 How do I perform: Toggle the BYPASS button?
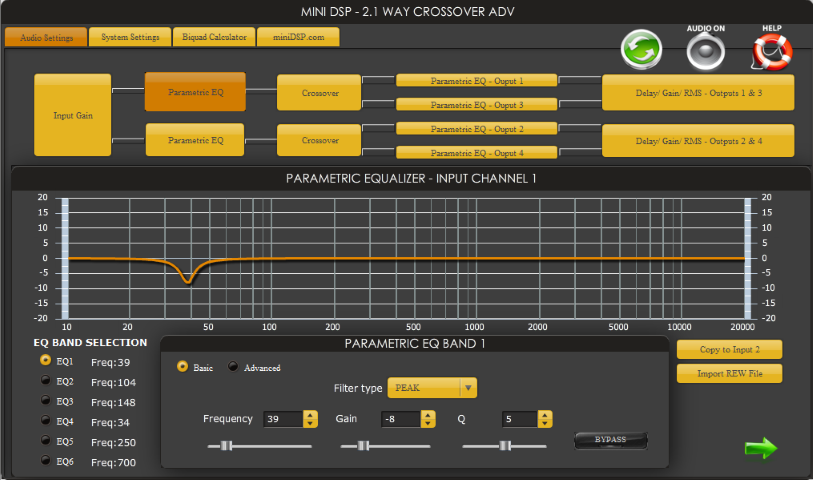610,440
